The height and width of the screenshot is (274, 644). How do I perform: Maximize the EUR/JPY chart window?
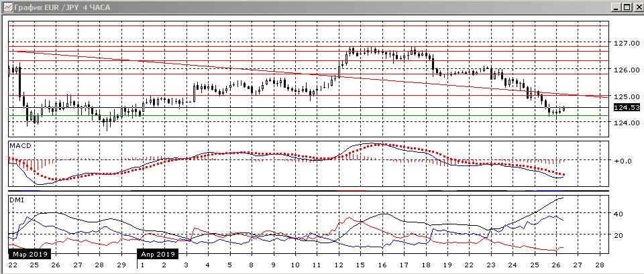pos(627,7)
